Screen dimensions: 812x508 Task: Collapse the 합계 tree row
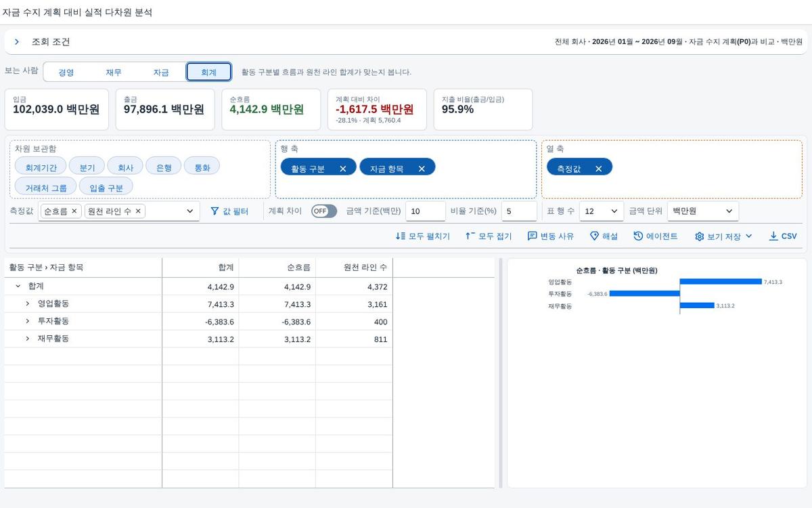(x=18, y=287)
